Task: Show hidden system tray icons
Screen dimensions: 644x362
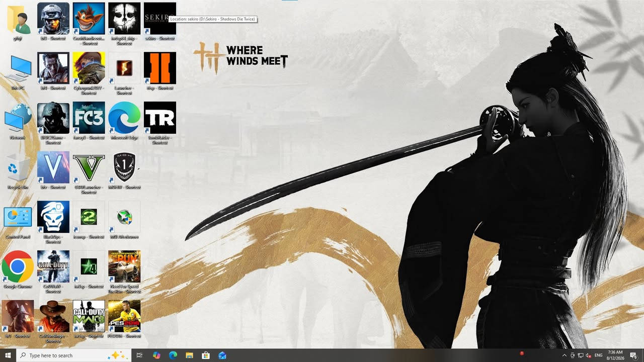Action: click(564, 355)
